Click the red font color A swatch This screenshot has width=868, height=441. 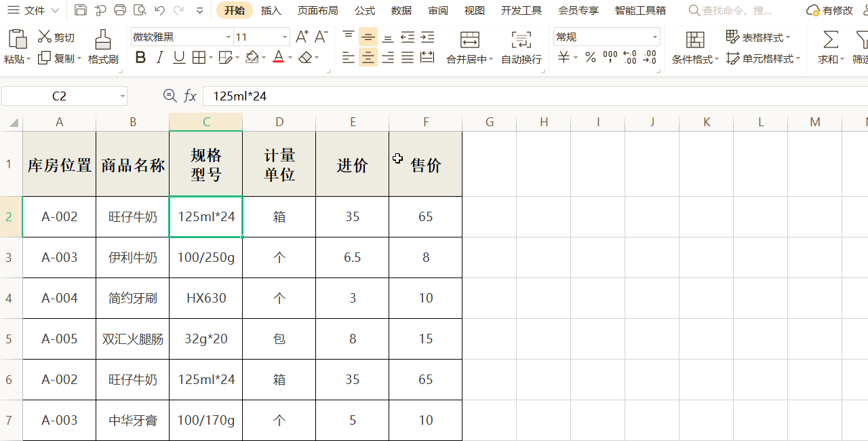(x=278, y=58)
